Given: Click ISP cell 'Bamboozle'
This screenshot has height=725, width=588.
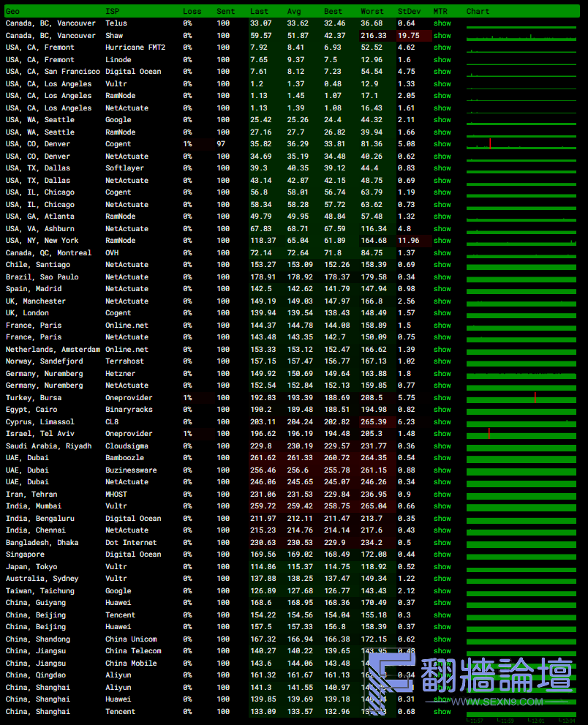Looking at the screenshot, I should click(x=125, y=458).
